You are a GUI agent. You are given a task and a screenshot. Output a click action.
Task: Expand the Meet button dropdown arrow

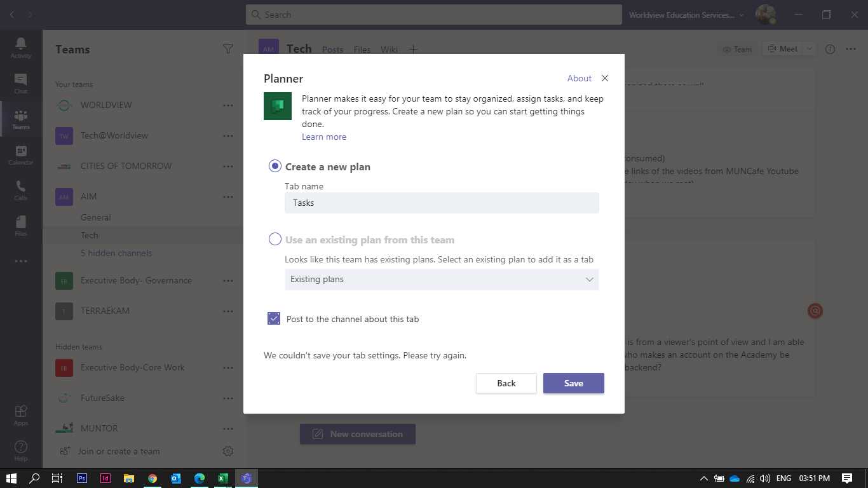810,48
